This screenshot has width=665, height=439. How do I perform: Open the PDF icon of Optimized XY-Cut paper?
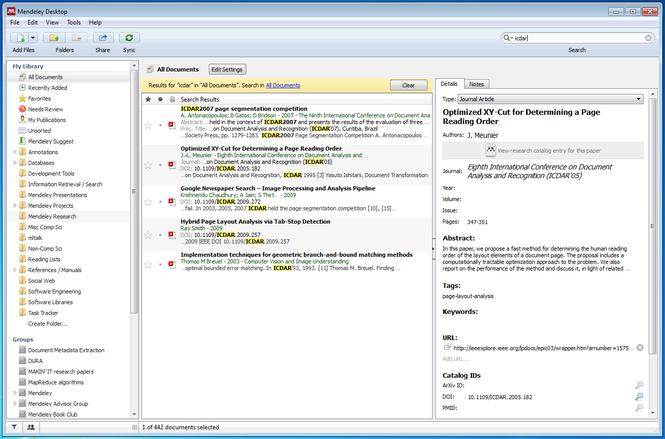click(x=172, y=165)
